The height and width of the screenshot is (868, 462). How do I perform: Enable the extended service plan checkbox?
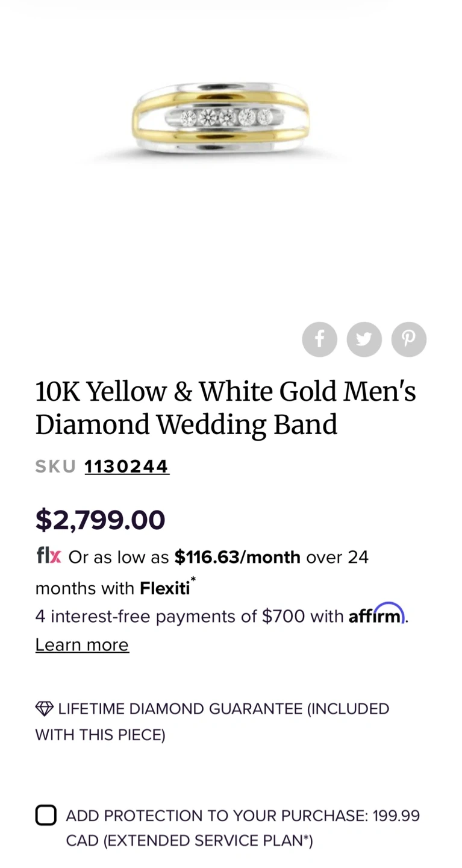(46, 815)
